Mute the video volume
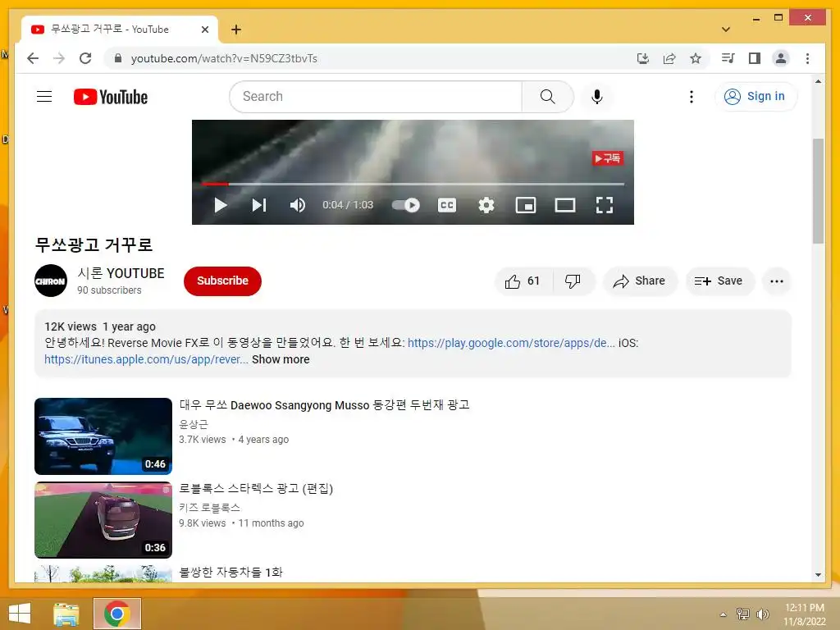 click(297, 205)
